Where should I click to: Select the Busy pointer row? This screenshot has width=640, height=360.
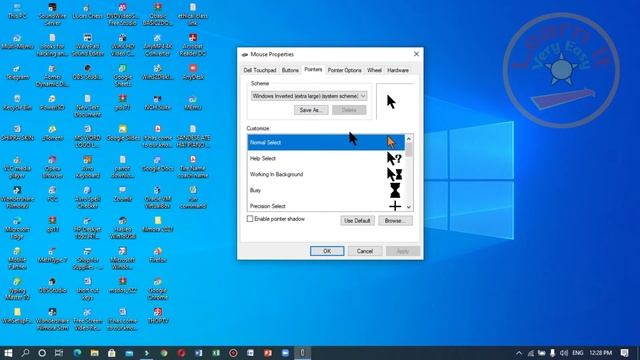[326, 190]
